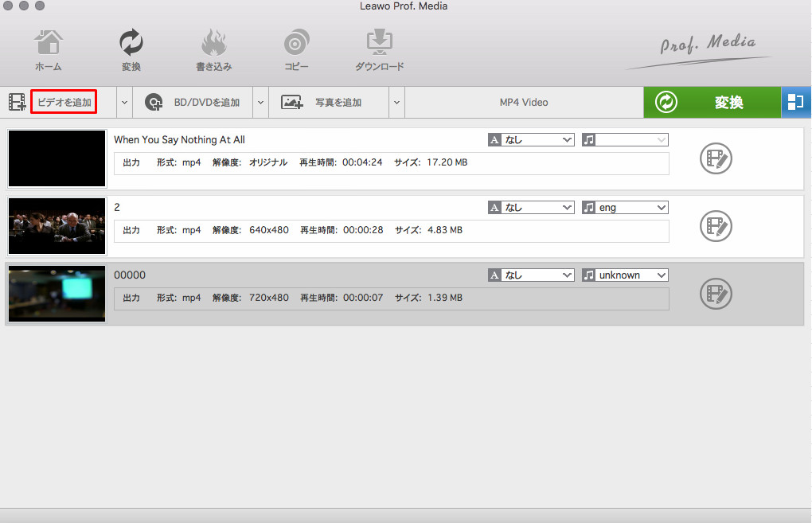Click the edit icon for "When You Say Nothing At All"
This screenshot has height=523, width=812.
pos(715,158)
